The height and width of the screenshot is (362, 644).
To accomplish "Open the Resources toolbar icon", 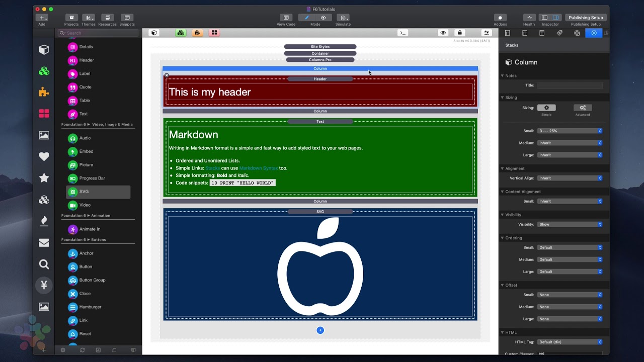I will tap(107, 18).
